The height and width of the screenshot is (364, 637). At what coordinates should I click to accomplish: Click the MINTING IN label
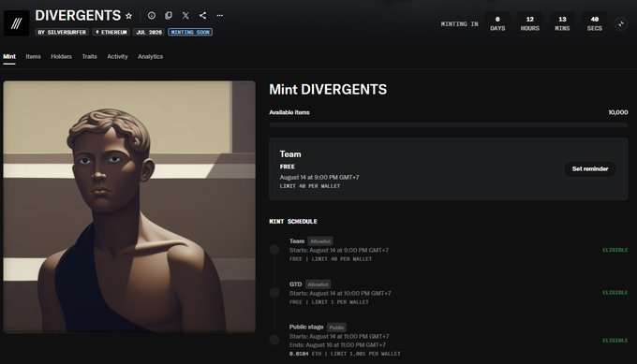coord(459,24)
